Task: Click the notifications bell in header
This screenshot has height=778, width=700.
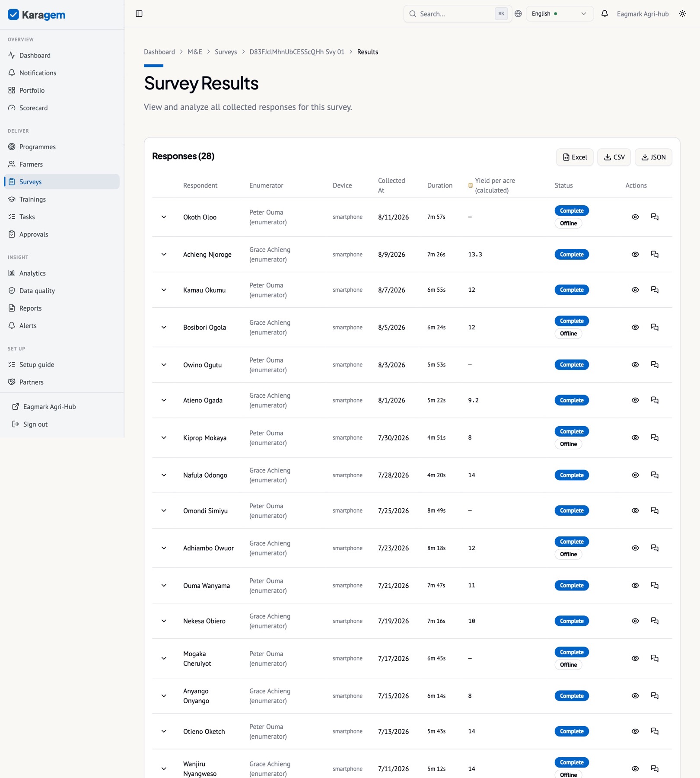Action: tap(605, 14)
